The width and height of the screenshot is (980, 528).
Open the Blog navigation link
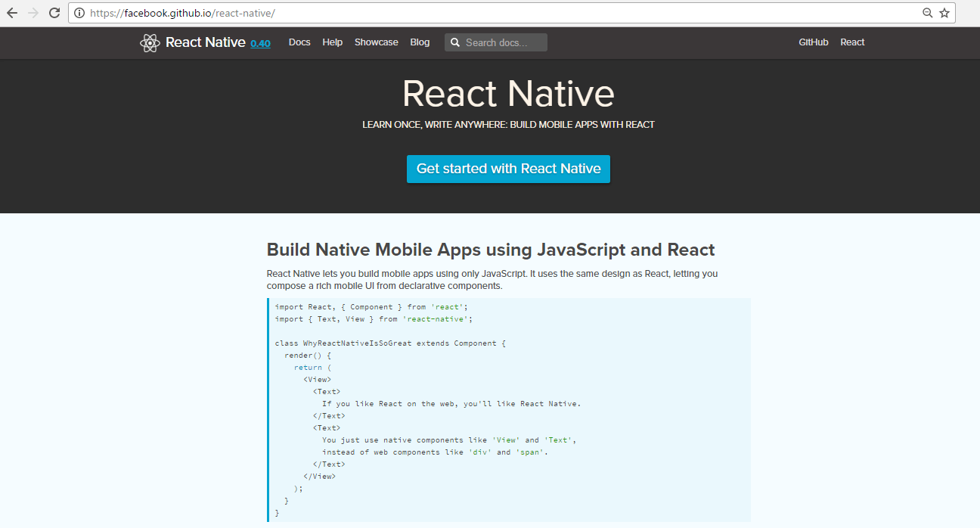click(x=420, y=42)
